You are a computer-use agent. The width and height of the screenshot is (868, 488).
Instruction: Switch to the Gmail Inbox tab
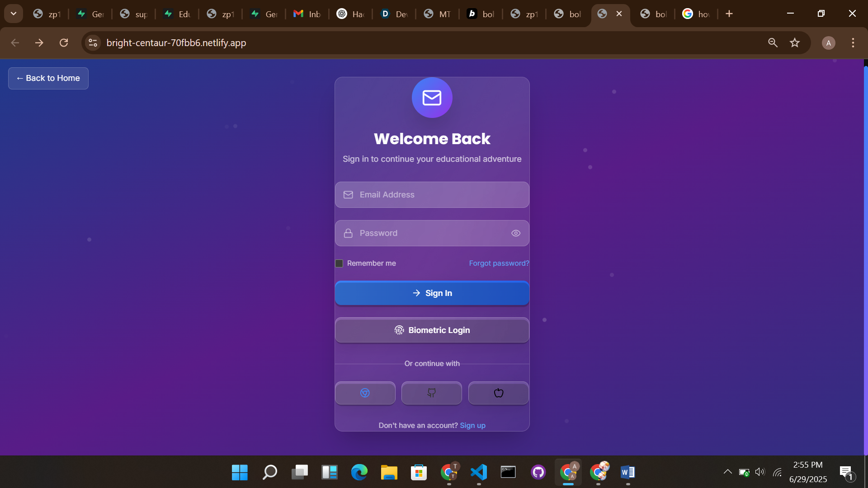[307, 14]
